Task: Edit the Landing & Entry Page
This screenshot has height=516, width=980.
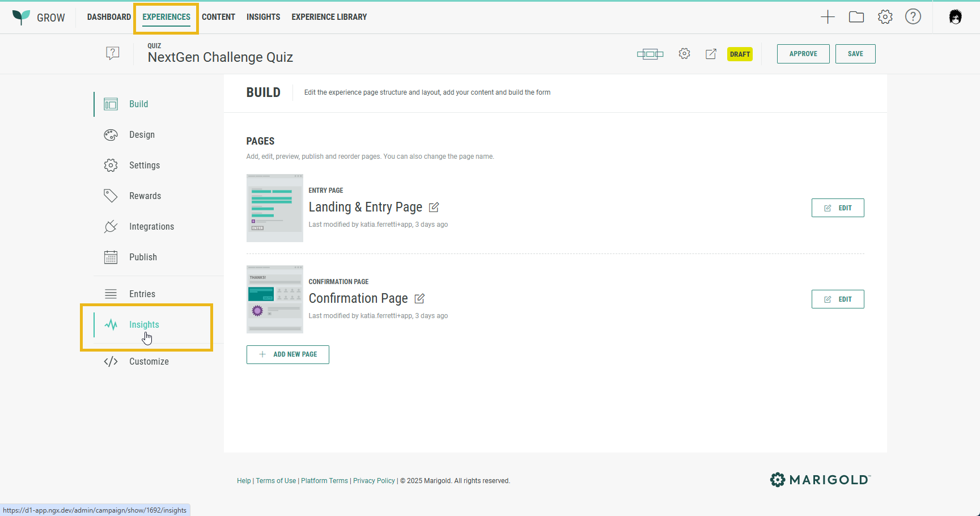Action: (837, 208)
